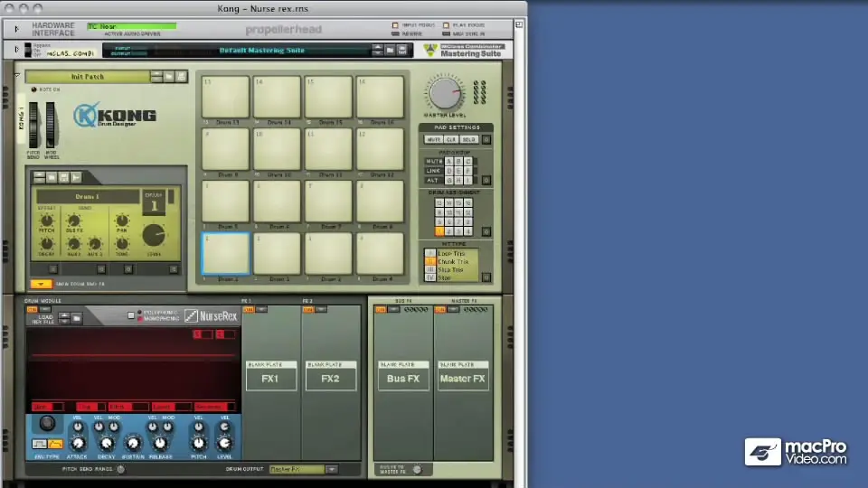Select gate envelope type icon
The width and height of the screenshot is (868, 488).
point(39,445)
